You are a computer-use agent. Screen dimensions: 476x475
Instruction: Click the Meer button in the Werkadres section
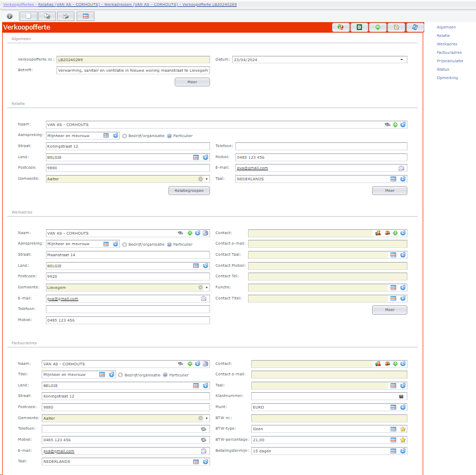(x=389, y=309)
